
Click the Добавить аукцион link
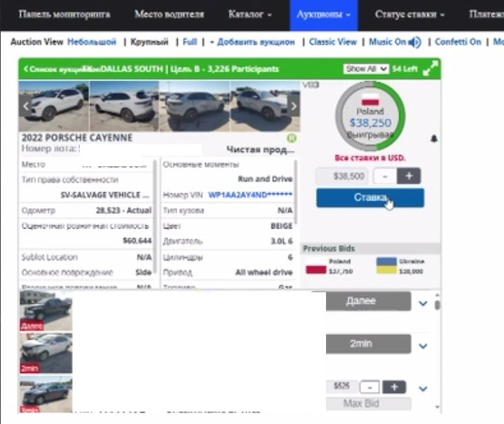click(x=252, y=42)
